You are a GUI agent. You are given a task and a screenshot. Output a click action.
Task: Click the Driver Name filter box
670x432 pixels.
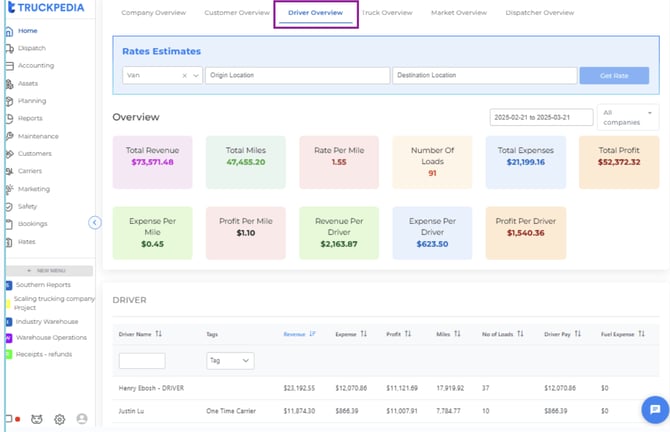[142, 361]
